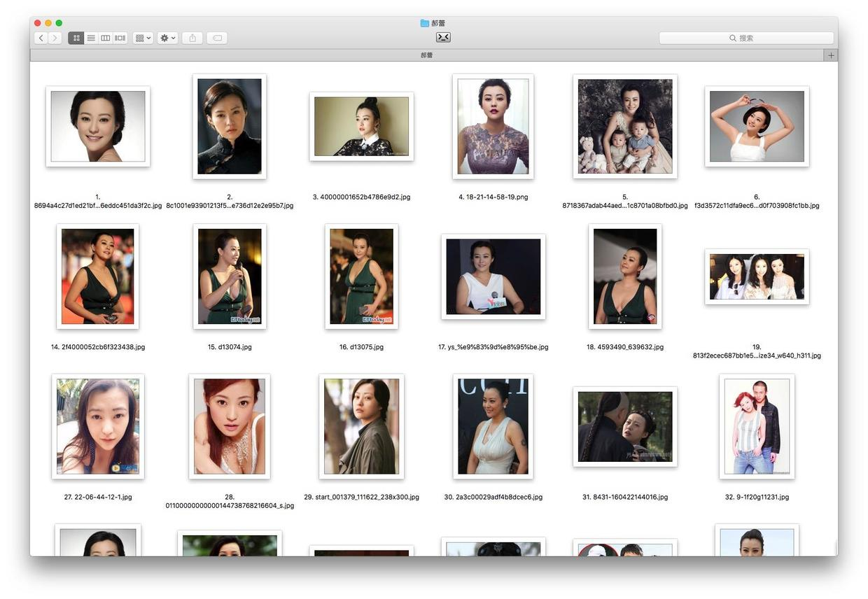This screenshot has width=868, height=599.
Task: Click the share button in toolbar
Action: 192,38
